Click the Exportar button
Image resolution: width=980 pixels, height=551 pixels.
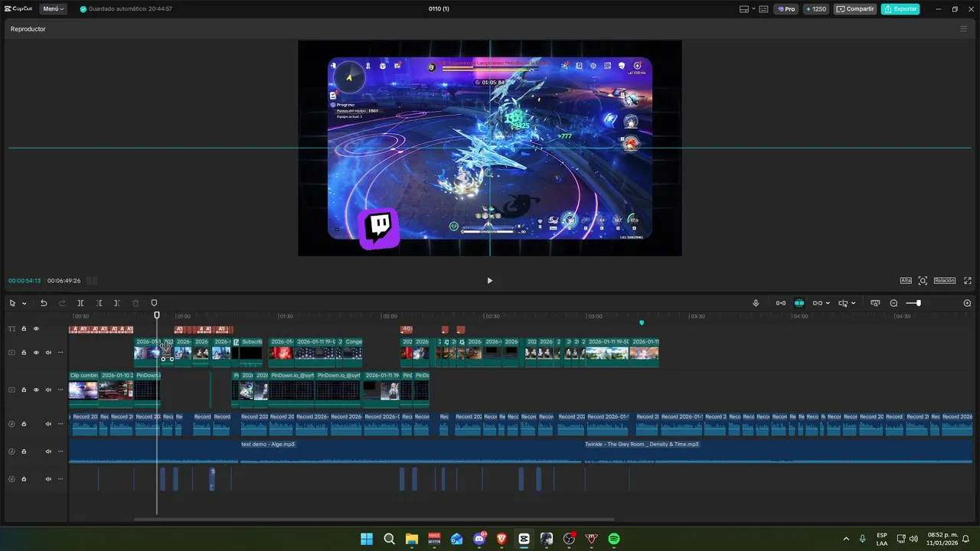click(900, 9)
